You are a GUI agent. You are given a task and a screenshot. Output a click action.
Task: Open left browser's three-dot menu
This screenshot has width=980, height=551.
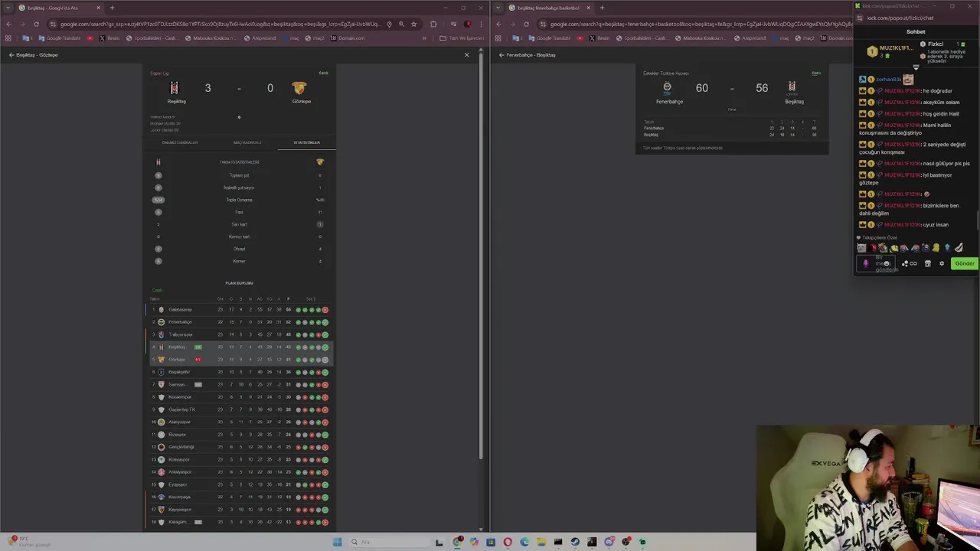(x=480, y=24)
